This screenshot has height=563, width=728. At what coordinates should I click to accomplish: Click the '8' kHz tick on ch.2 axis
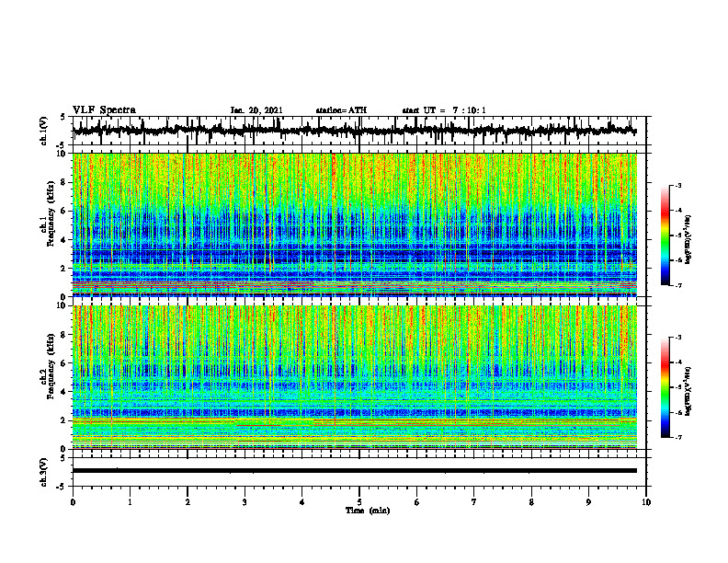click(64, 335)
